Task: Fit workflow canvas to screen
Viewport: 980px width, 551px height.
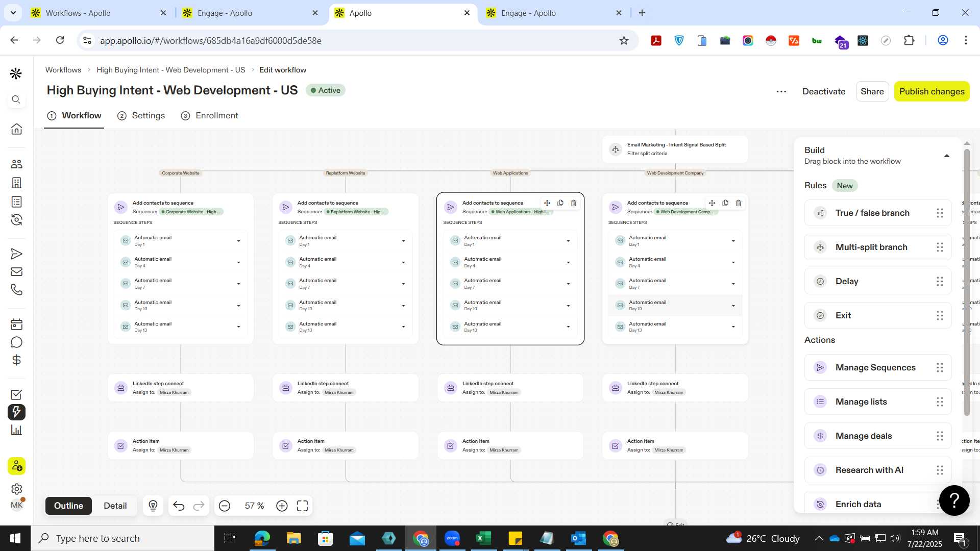Action: coord(302,506)
